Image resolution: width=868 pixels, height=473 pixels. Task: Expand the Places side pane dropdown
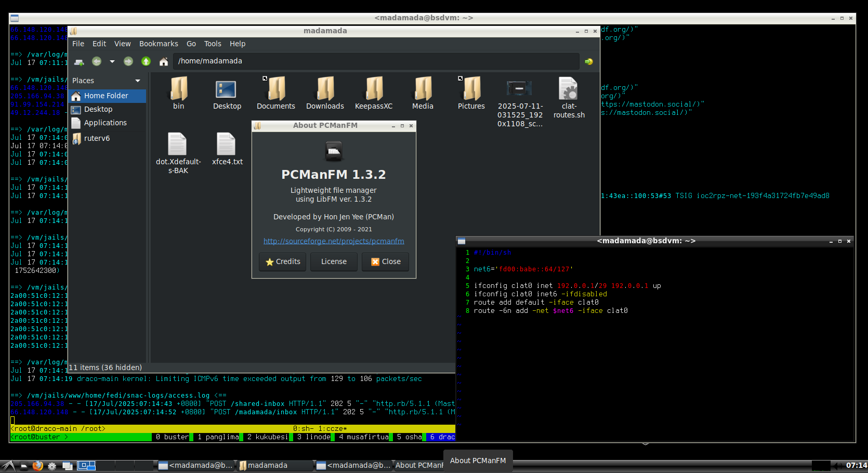pyautogui.click(x=138, y=81)
